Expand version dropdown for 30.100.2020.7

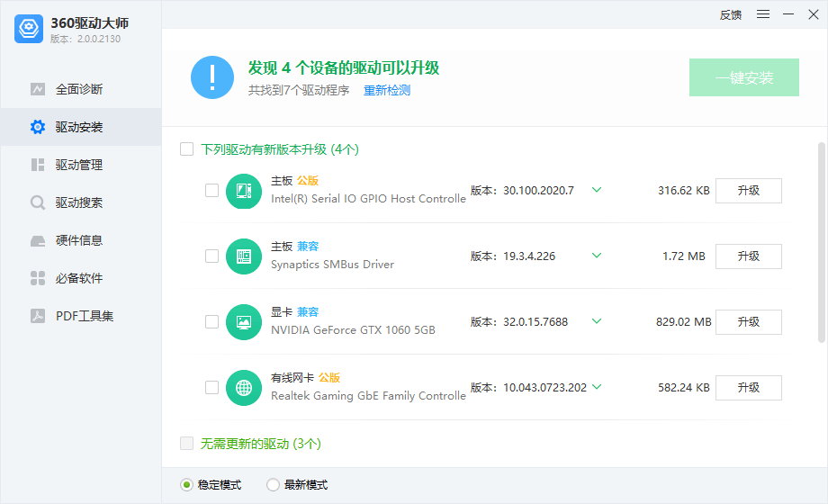coord(597,190)
